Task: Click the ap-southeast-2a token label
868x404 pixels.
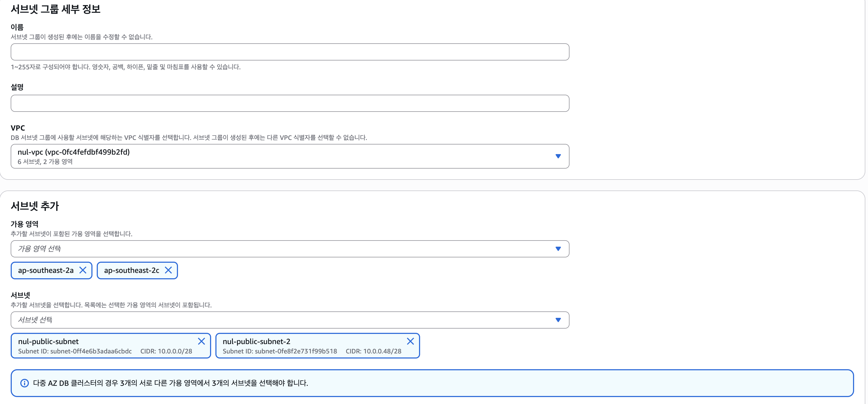Action: click(46, 270)
